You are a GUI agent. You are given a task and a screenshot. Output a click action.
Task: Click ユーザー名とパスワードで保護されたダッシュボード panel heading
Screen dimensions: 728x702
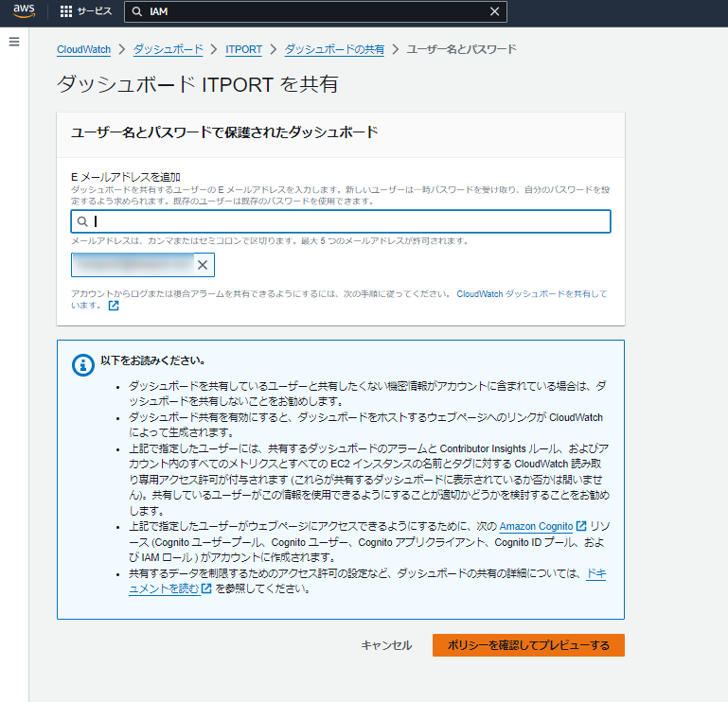224,132
